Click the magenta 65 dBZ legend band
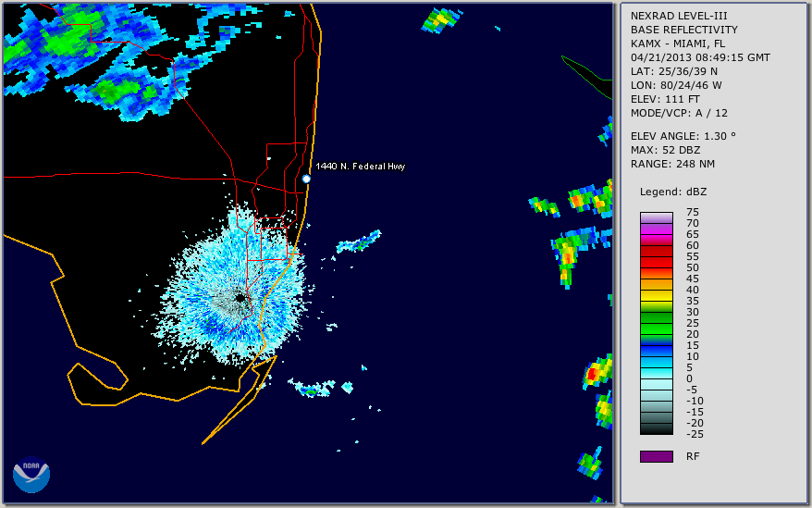 tap(656, 234)
